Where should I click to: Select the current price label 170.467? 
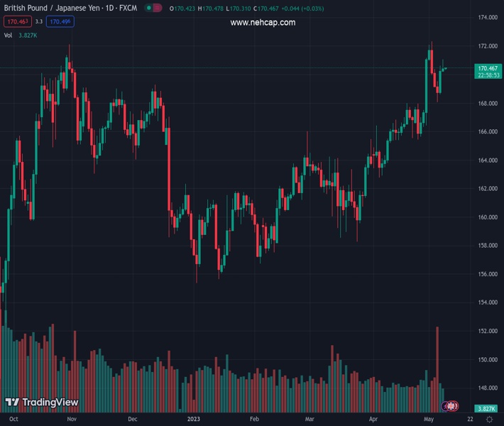[x=488, y=68]
